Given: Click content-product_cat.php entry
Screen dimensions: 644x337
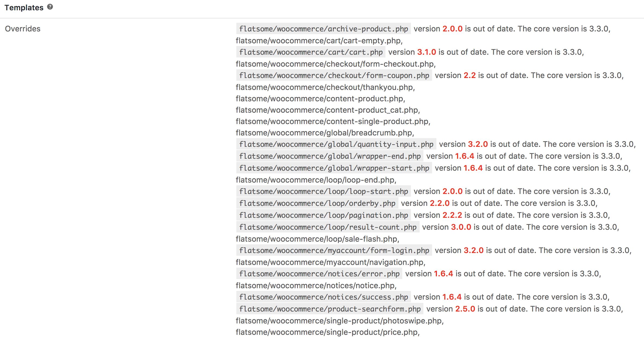Looking at the screenshot, I should tap(328, 110).
